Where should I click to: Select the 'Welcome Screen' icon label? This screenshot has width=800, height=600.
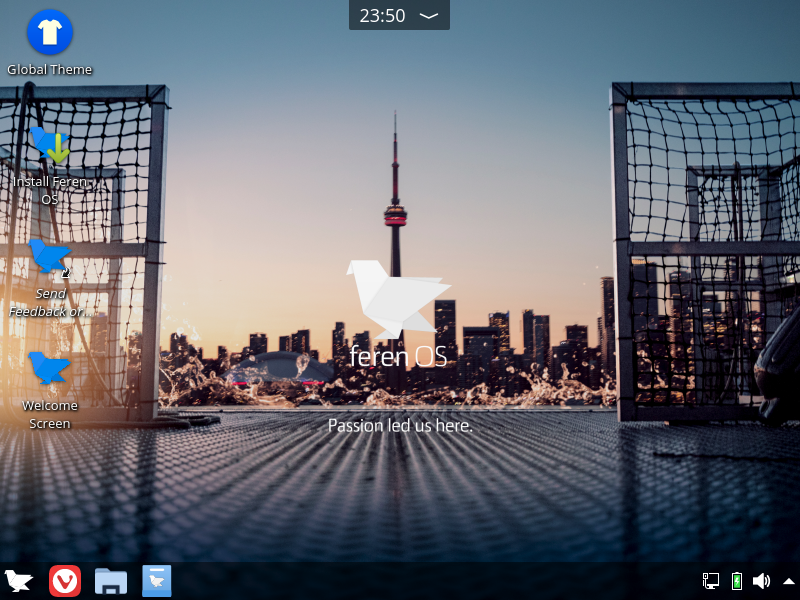[x=49, y=414]
